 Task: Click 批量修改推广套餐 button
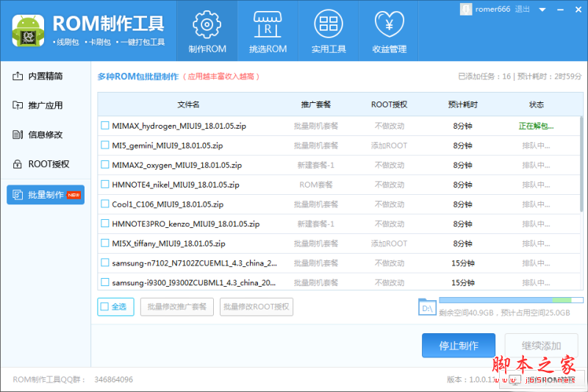177,307
